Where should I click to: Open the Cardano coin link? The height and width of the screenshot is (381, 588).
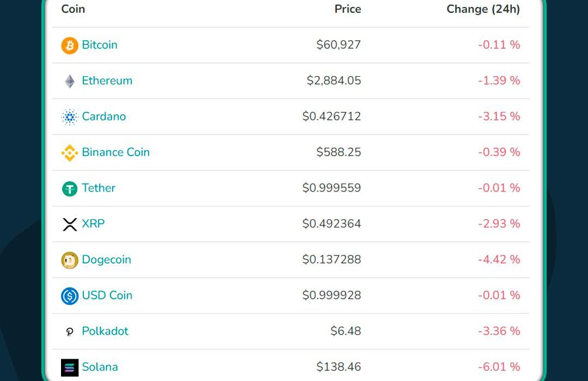(104, 116)
